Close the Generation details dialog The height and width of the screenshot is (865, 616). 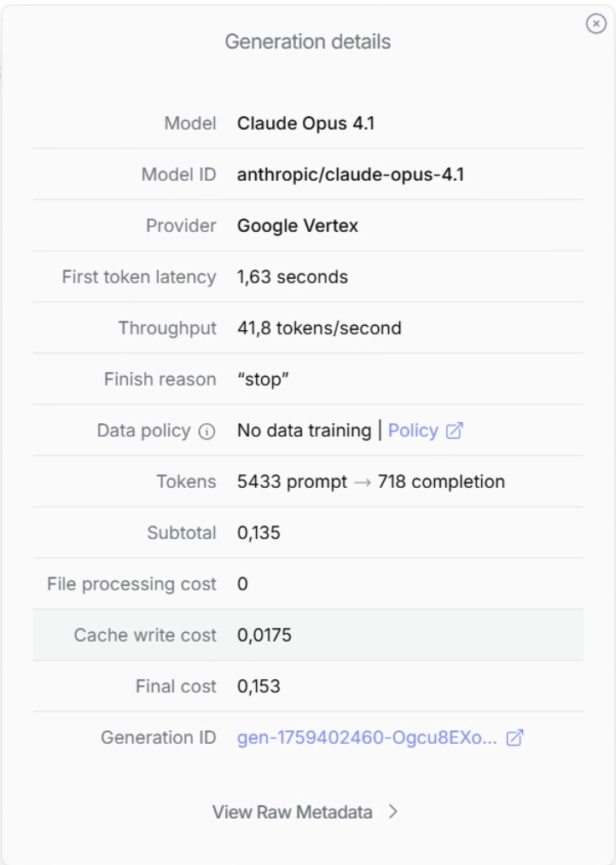[x=596, y=25]
